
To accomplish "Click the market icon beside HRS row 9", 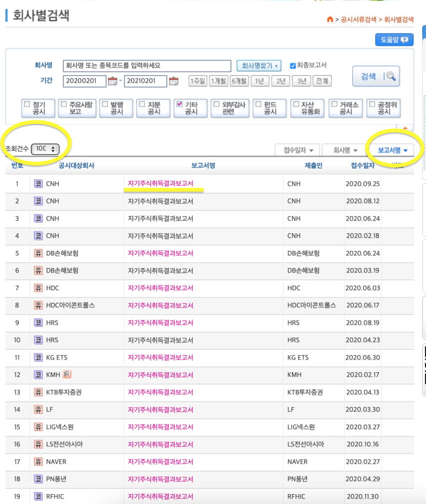I will [38, 323].
